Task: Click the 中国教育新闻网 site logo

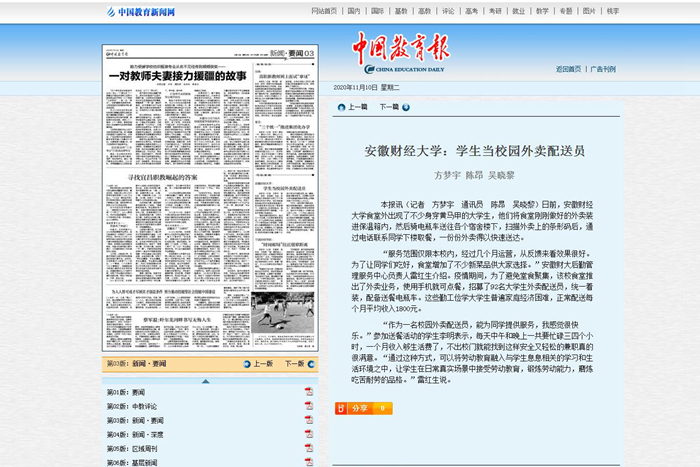Action: 145,12
